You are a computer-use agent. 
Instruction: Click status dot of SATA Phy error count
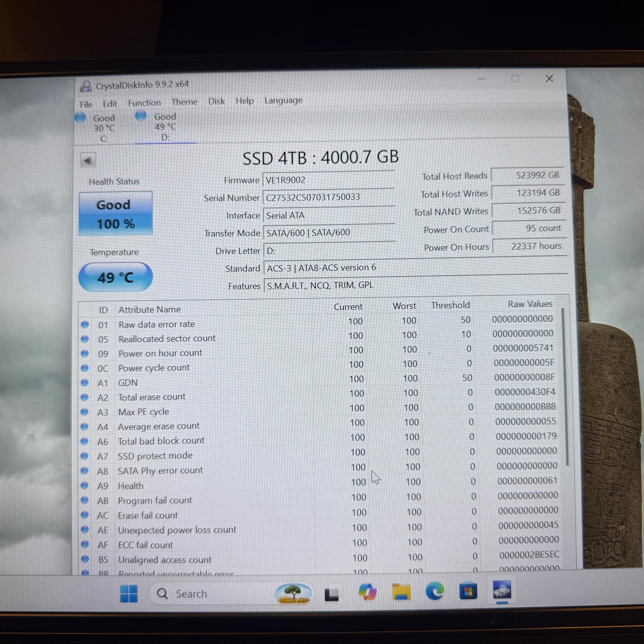(x=85, y=471)
